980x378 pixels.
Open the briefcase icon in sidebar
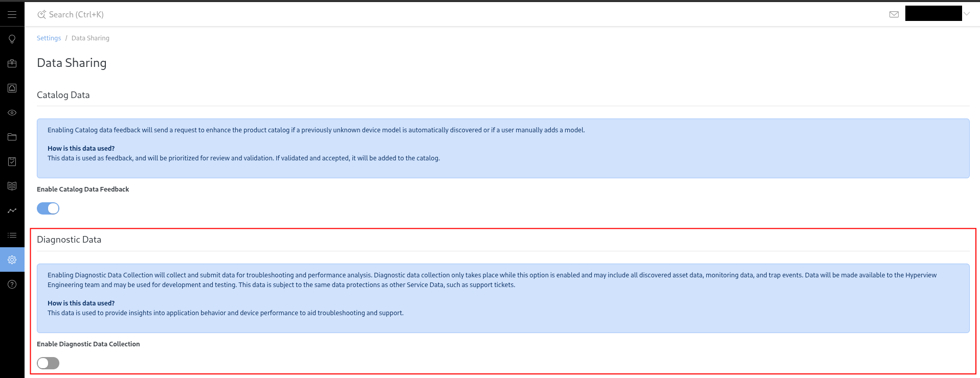[x=12, y=63]
